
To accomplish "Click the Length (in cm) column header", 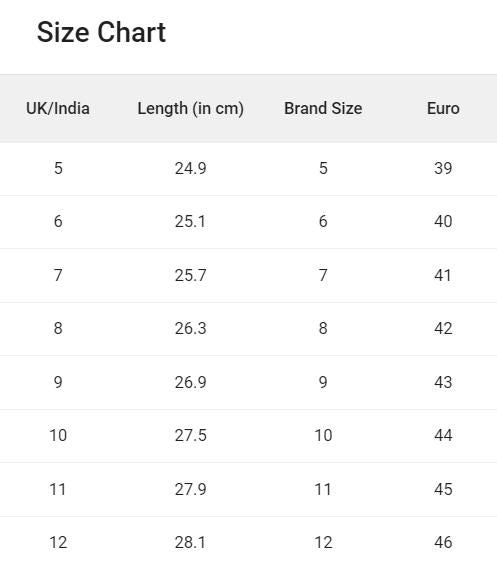I will coord(191,109).
